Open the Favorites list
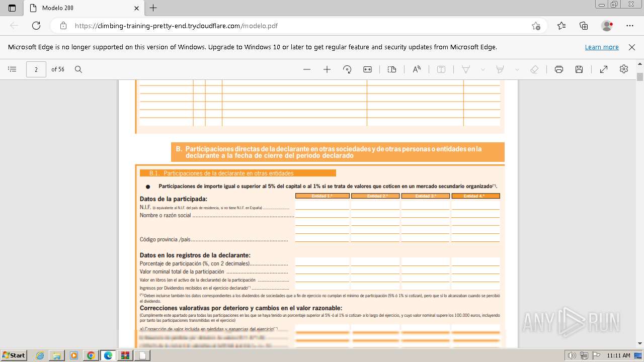Image resolution: width=644 pixels, height=362 pixels. point(561,26)
